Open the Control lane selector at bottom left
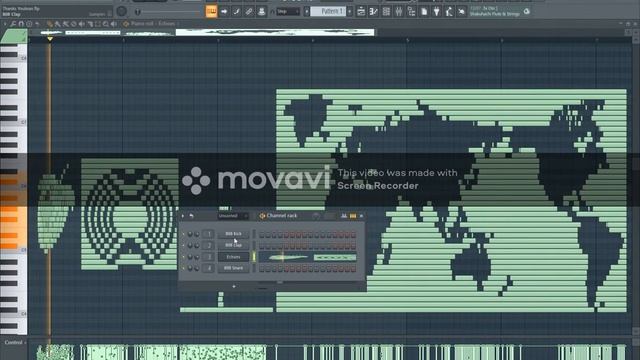 (x=14, y=342)
